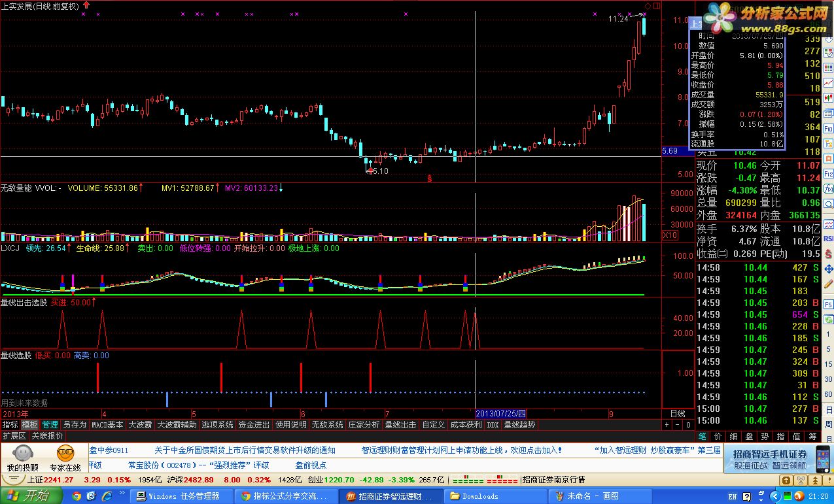This screenshot has width=834, height=504.
Task: Click the 我的投顾 advisor avatar icon
Action: coord(23,452)
